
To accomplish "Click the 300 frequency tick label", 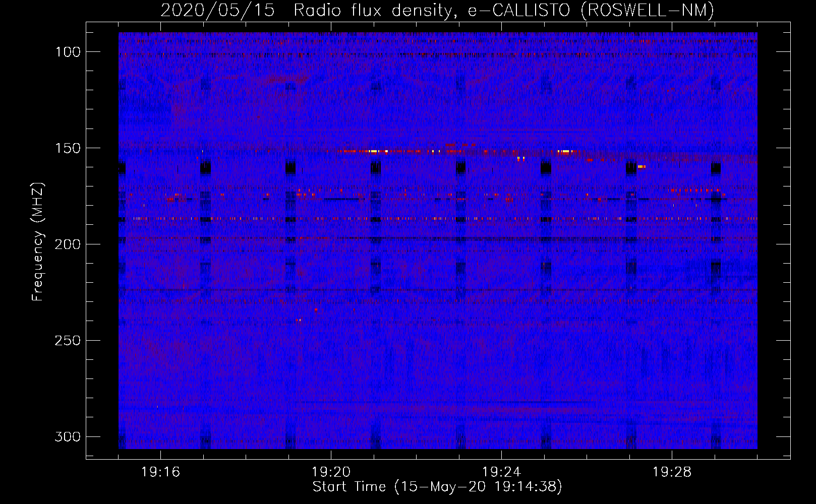I will click(x=67, y=436).
